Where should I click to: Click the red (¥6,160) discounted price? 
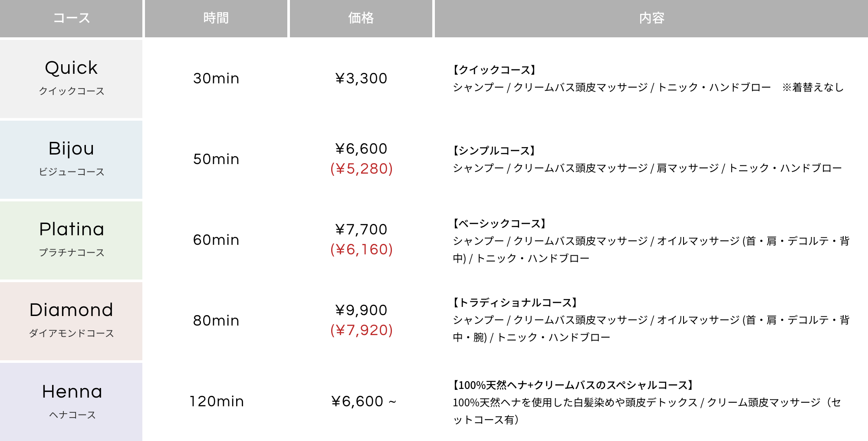pyautogui.click(x=362, y=250)
